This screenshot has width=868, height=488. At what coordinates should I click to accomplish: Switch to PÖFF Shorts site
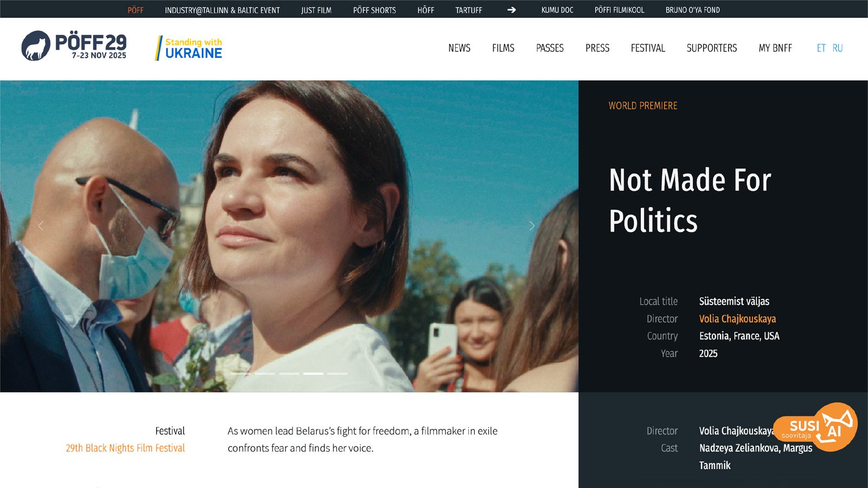click(374, 10)
